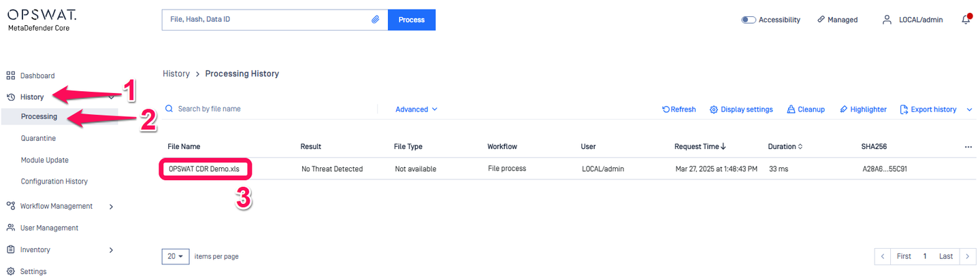
Task: Open Settings in the sidebar
Action: click(33, 271)
